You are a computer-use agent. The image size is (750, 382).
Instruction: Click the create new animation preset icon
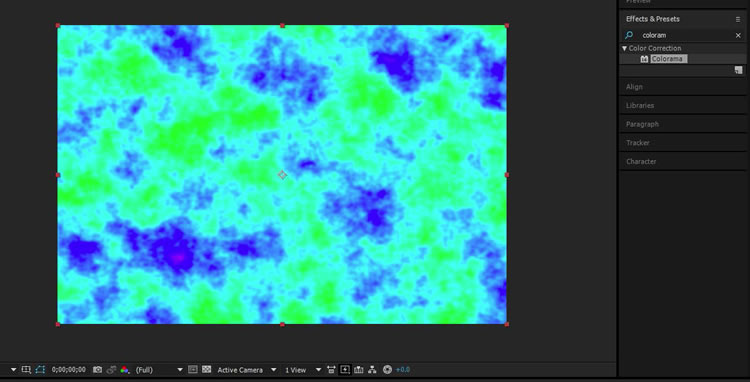[x=739, y=70]
